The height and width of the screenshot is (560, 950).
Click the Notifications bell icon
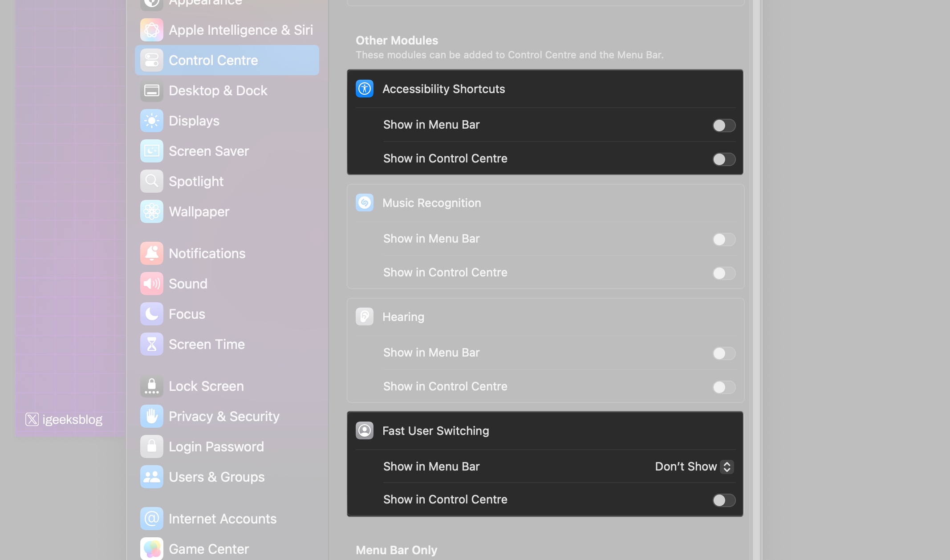[152, 253]
